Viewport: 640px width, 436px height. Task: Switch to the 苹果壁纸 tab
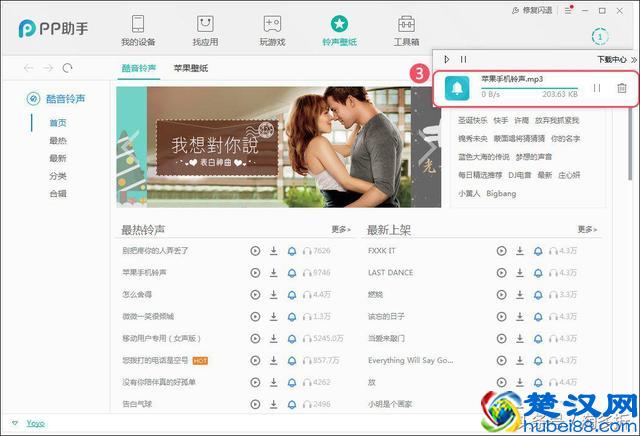(x=191, y=68)
